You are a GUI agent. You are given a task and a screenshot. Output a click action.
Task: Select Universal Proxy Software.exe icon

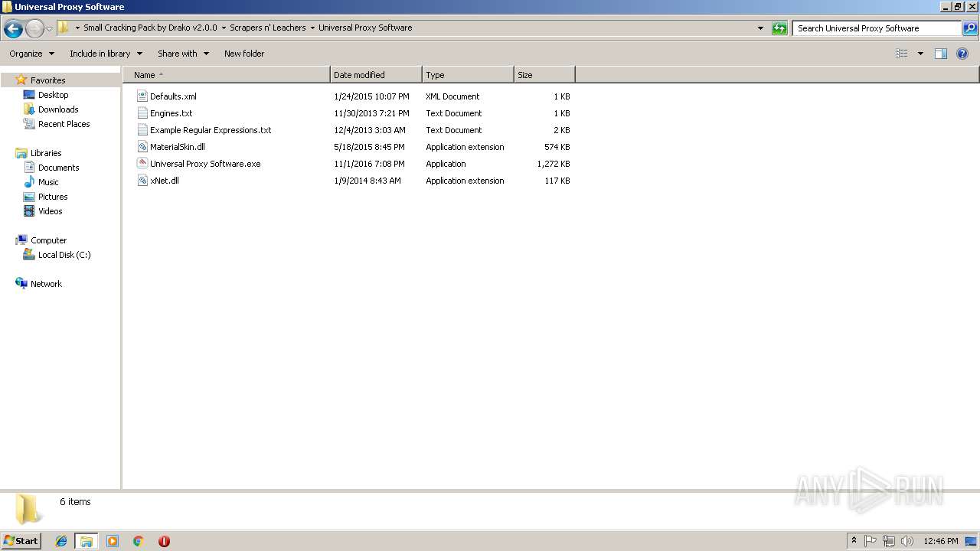142,164
